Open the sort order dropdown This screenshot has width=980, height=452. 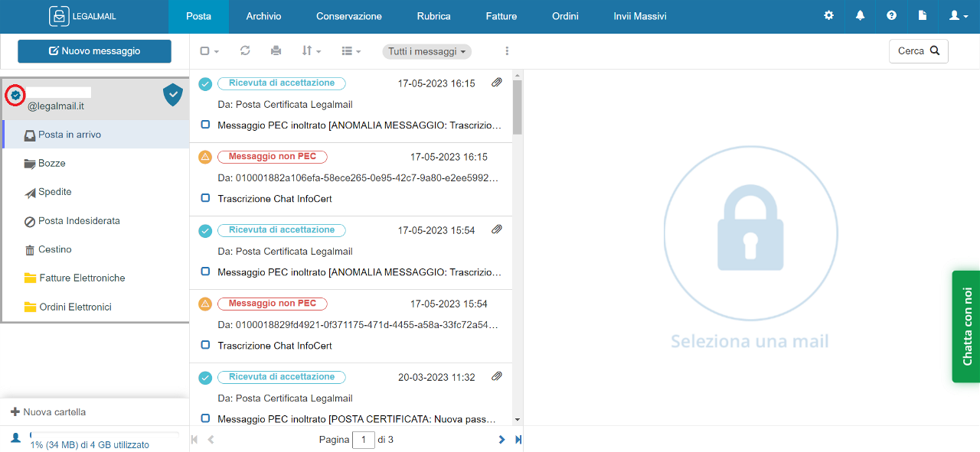[x=311, y=51]
